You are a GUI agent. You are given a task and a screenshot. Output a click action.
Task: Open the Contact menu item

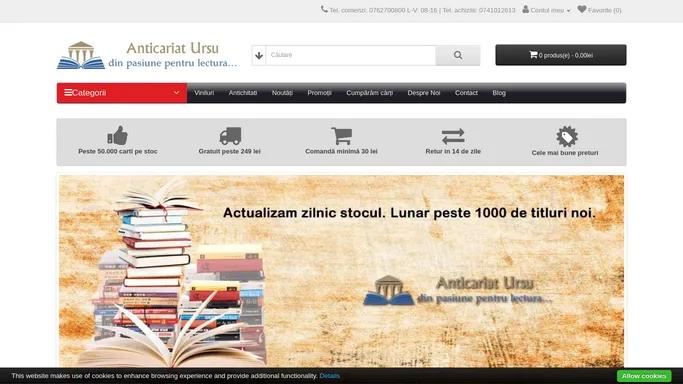466,93
